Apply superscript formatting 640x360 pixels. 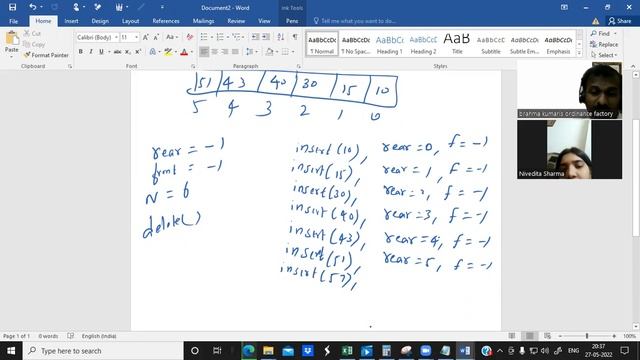click(x=138, y=52)
